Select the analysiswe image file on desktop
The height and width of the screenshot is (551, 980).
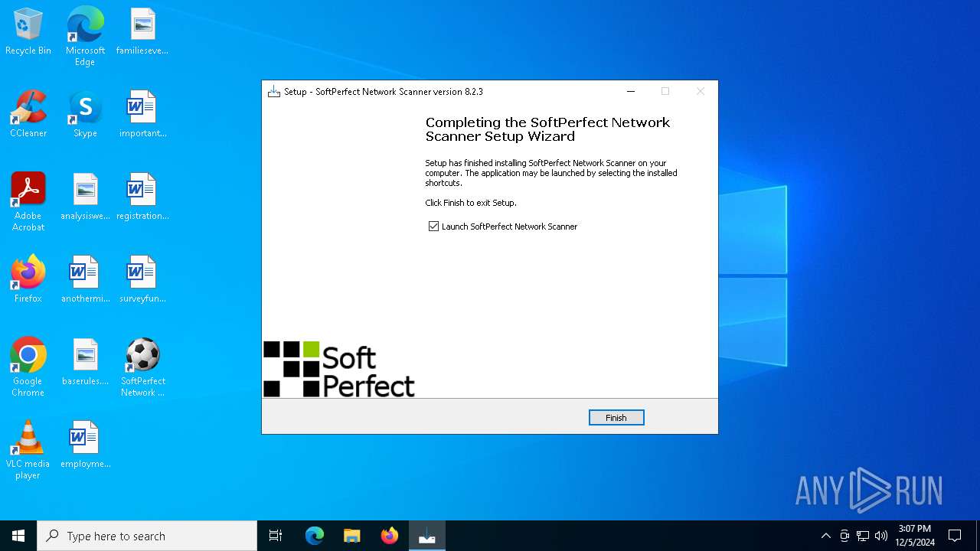[85, 197]
